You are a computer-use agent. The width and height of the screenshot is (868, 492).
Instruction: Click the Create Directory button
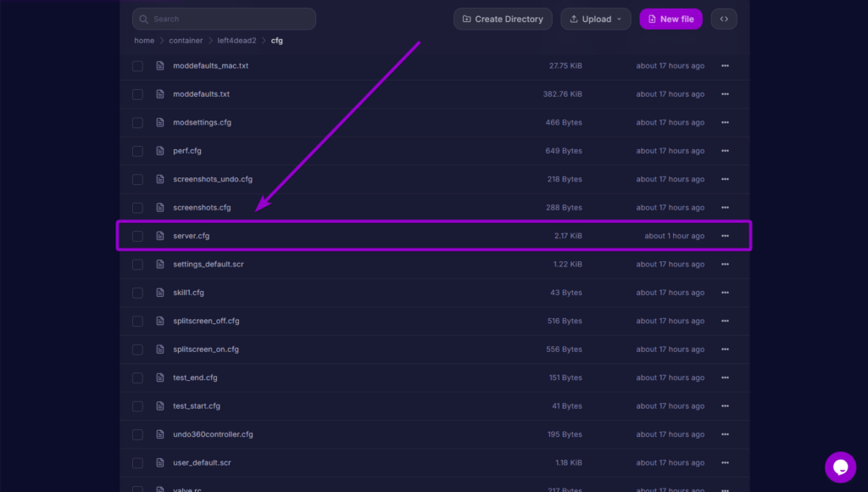[x=503, y=18]
